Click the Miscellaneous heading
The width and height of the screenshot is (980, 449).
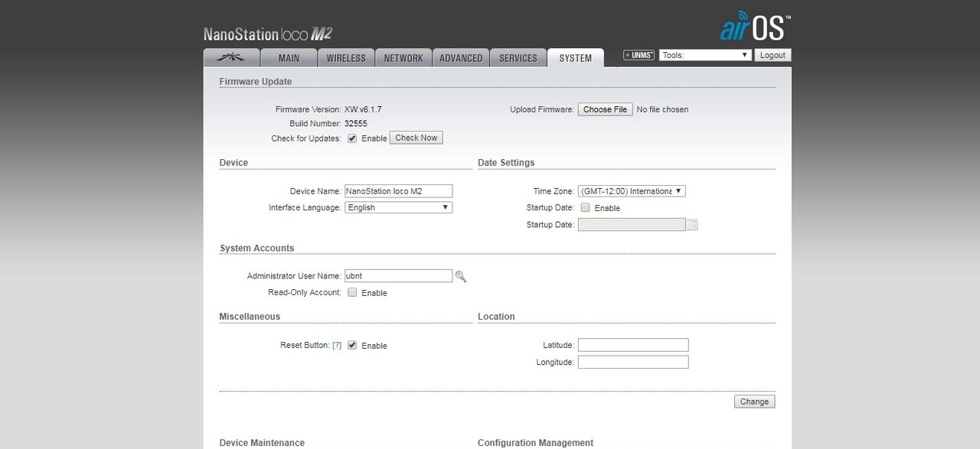point(250,317)
